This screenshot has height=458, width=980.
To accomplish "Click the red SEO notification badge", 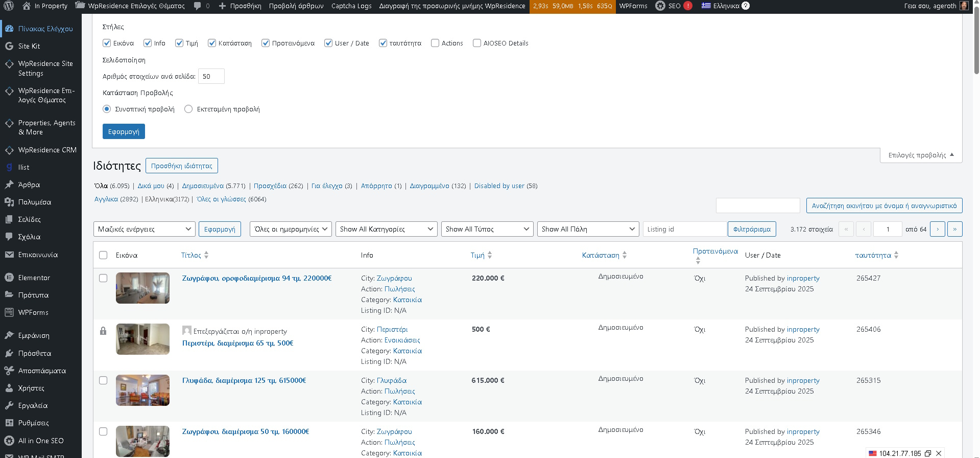I will point(688,6).
